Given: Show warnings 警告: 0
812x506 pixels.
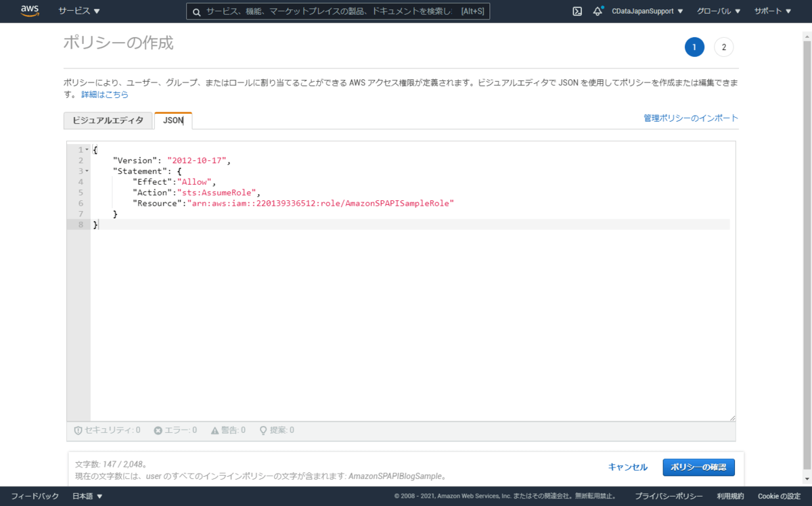Looking at the screenshot, I should pyautogui.click(x=228, y=430).
